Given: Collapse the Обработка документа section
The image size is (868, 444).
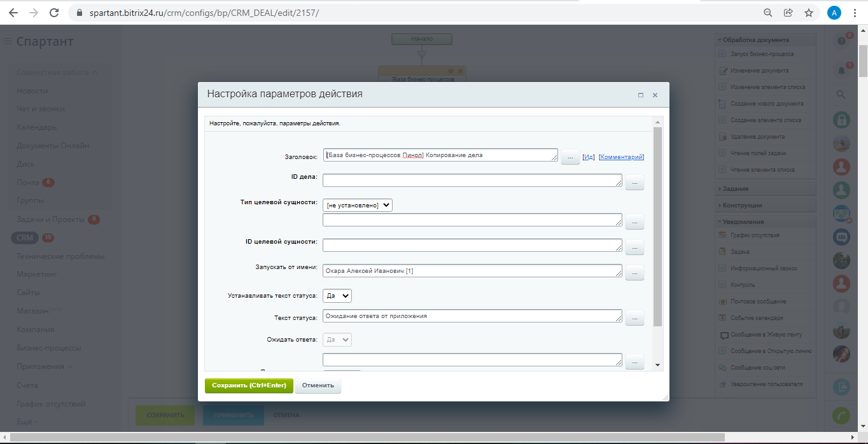Looking at the screenshot, I should pos(766,39).
